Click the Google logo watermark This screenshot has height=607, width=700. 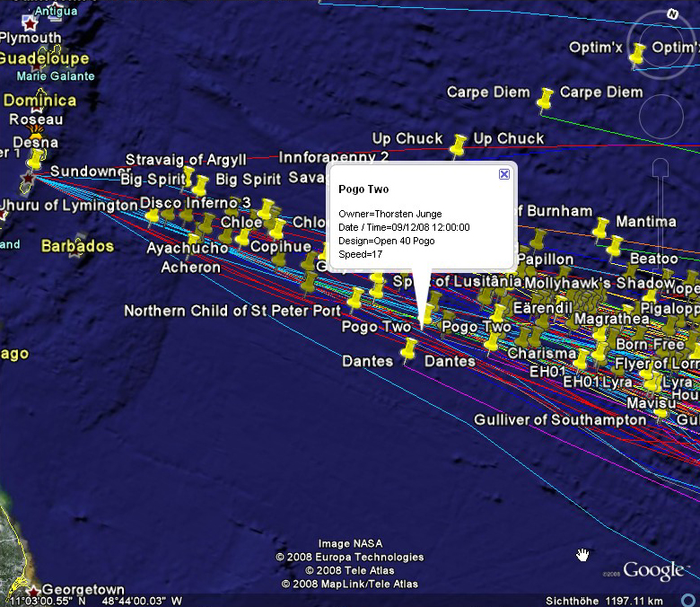(x=653, y=570)
